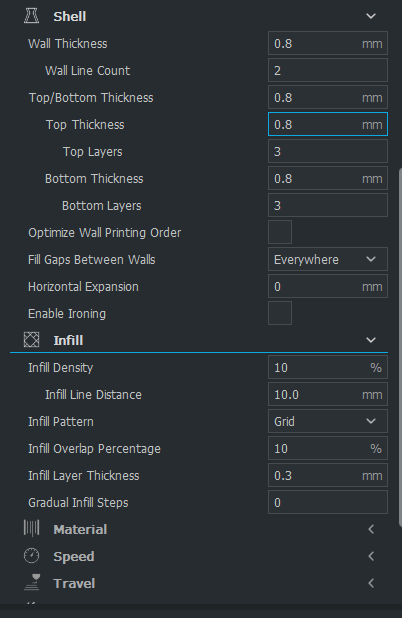This screenshot has width=402, height=618.
Task: Click the Speed clock icon
Action: pos(32,556)
